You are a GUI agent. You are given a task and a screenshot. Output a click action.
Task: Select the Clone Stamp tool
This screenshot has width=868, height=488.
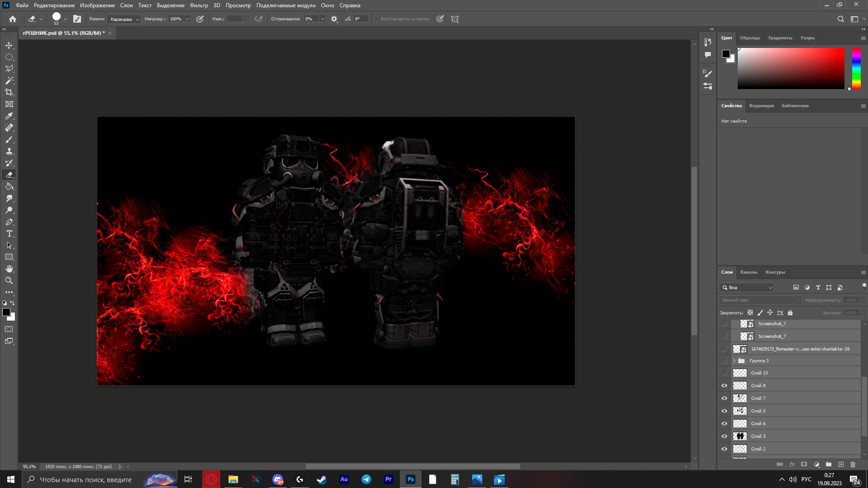click(x=9, y=151)
